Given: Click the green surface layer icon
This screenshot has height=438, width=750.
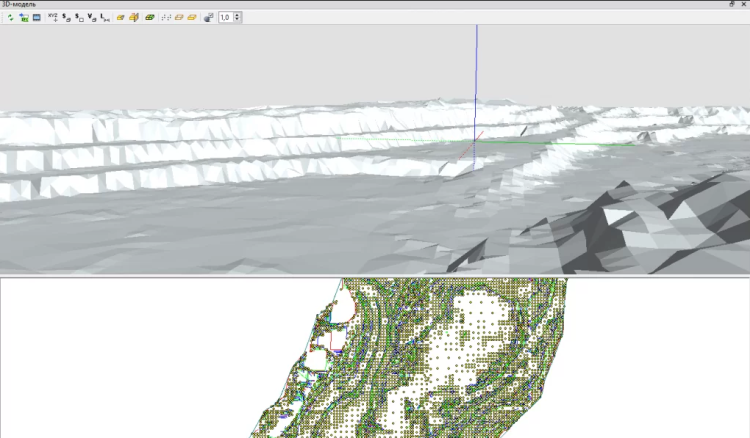Looking at the screenshot, I should (x=149, y=17).
